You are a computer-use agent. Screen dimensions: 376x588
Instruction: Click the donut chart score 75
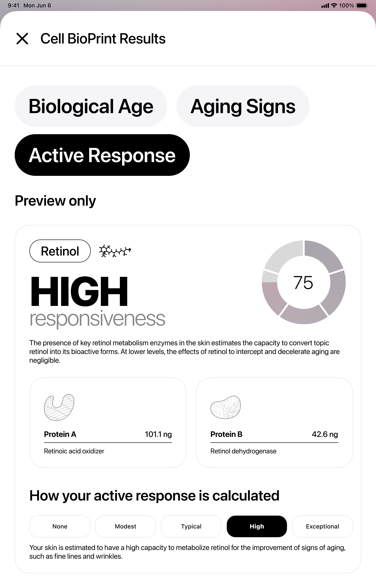[303, 283]
